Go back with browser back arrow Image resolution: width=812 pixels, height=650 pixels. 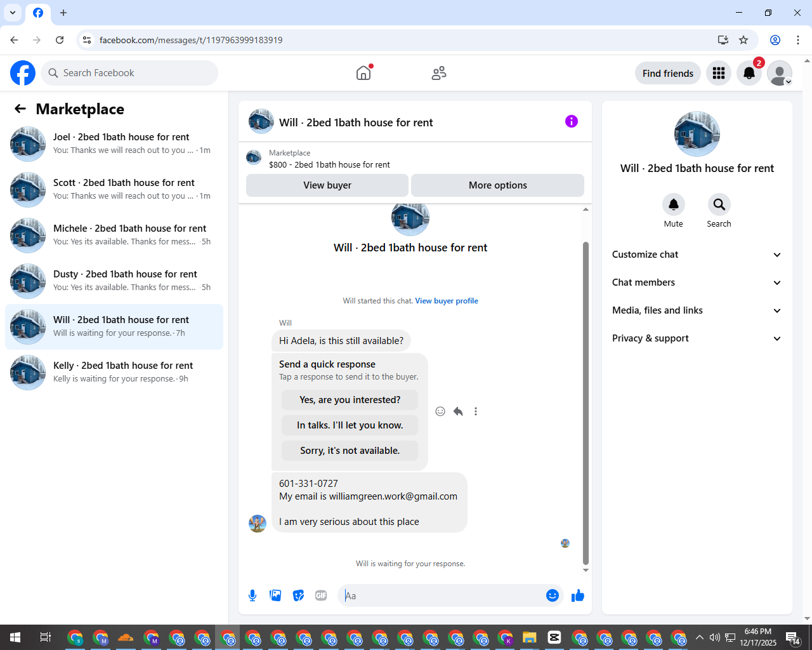(14, 40)
